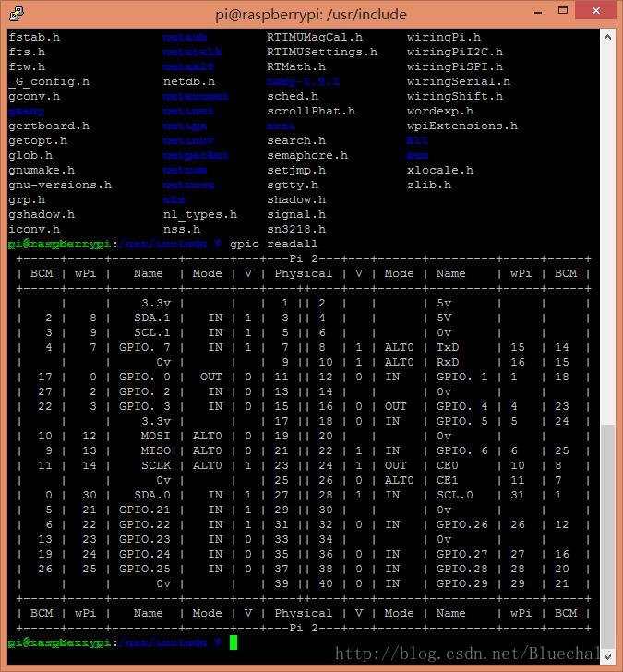Click the scrollPhat.h file name
The width and height of the screenshot is (623, 672).
point(310,111)
